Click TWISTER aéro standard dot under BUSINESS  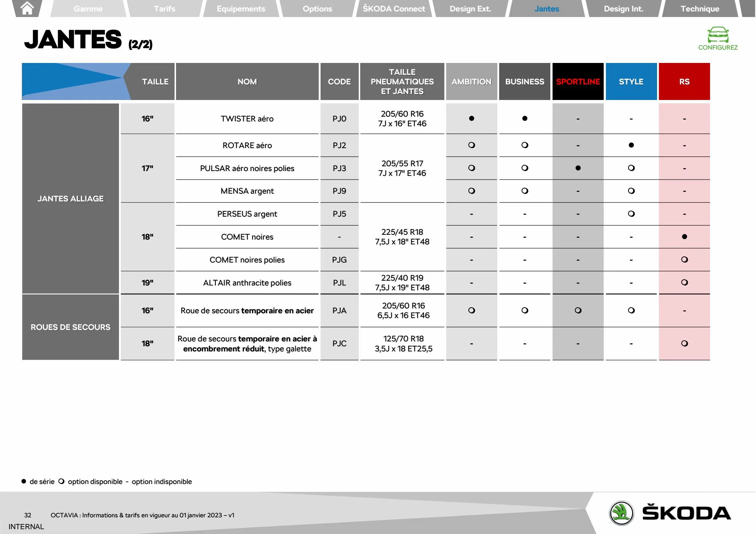coord(525,119)
